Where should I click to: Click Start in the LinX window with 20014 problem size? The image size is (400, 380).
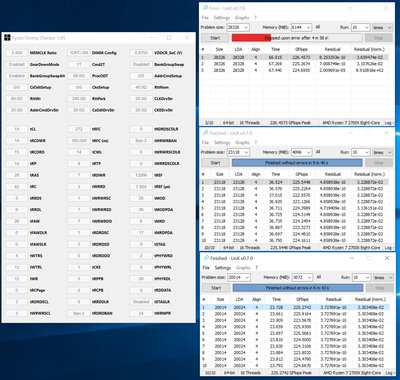[216, 288]
